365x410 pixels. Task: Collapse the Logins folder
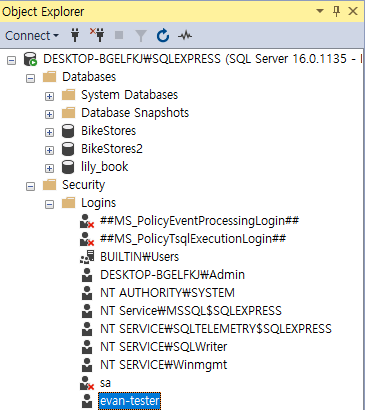tap(49, 205)
